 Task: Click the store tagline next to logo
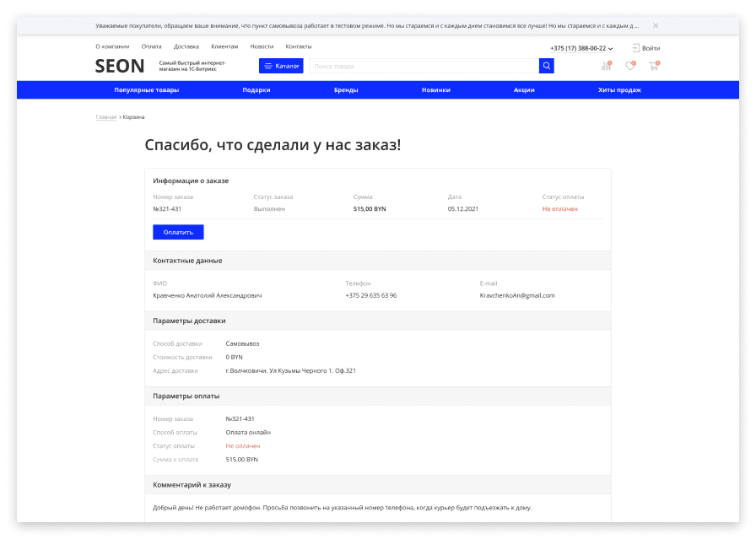192,66
